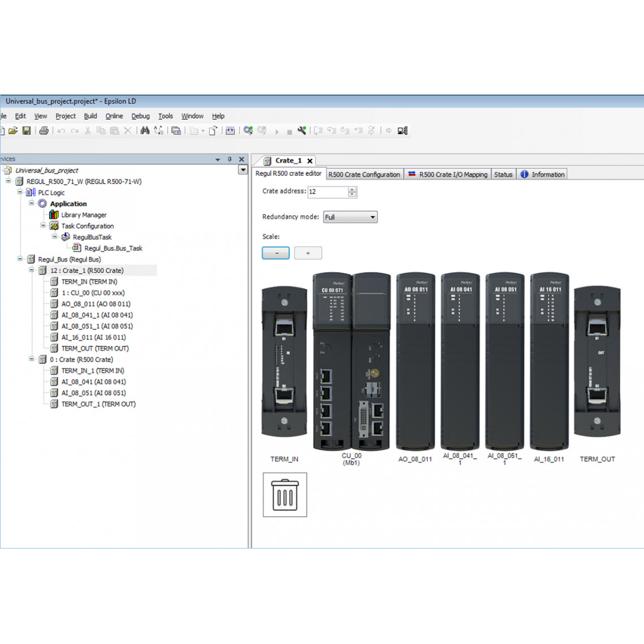Select the AI 16 011 module image
The height and width of the screenshot is (644, 644).
click(550, 362)
